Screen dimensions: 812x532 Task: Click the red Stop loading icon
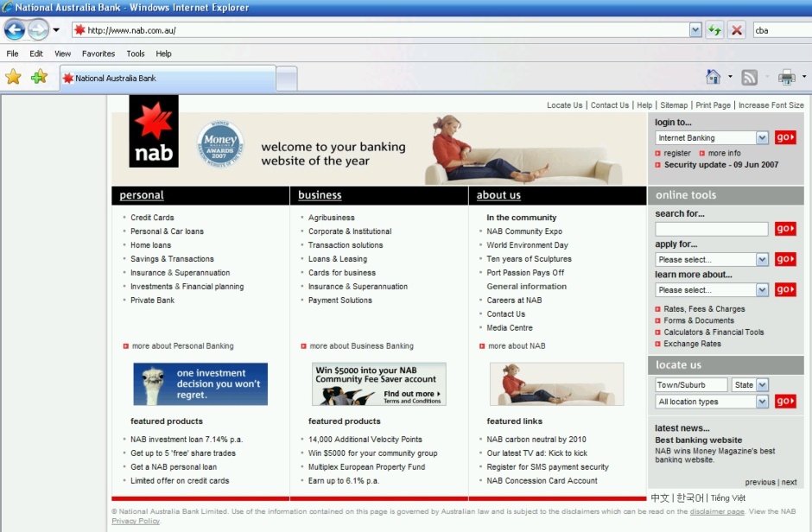(x=736, y=30)
